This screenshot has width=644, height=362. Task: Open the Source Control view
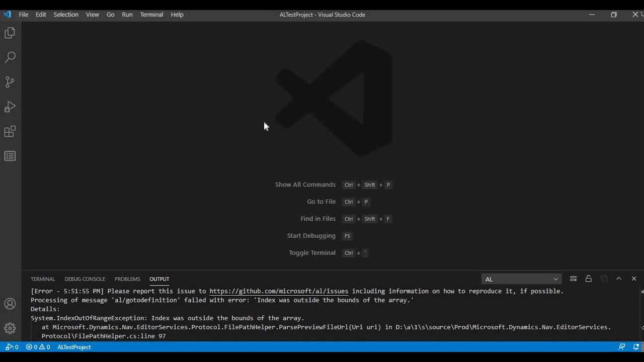tap(10, 82)
